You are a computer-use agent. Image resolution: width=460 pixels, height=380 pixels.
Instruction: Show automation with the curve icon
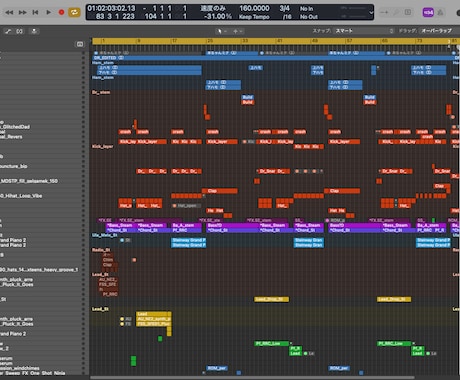click(x=8, y=31)
